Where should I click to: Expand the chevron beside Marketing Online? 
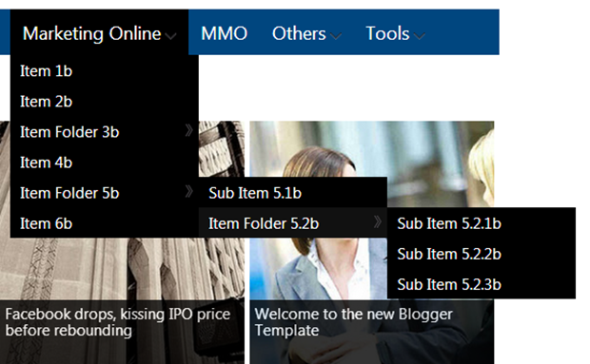[170, 36]
